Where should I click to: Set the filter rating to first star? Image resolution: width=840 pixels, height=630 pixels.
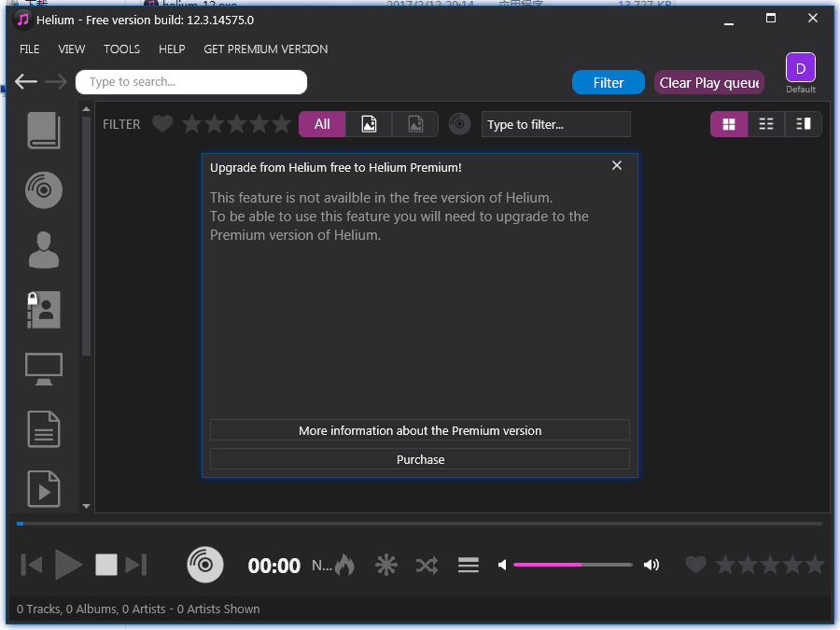[191, 124]
